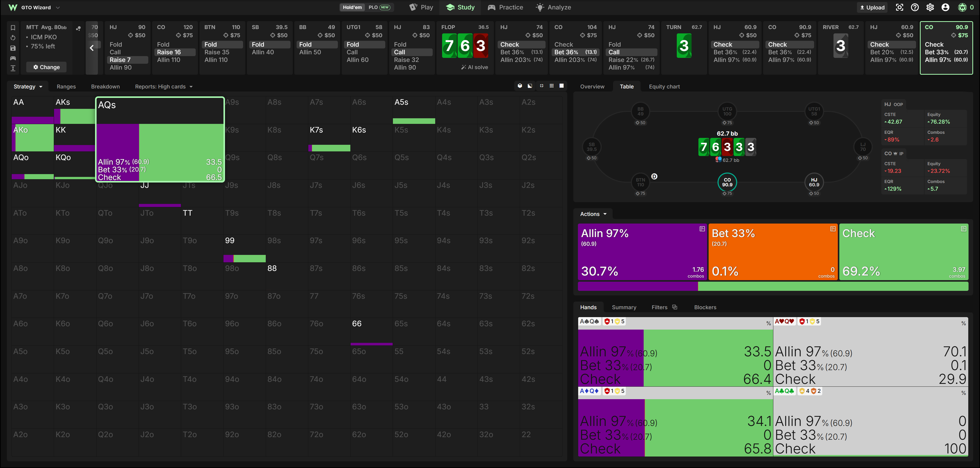Screen dimensions: 980x468
Task: Click the CO 90.9 player seat on table
Action: [727, 182]
